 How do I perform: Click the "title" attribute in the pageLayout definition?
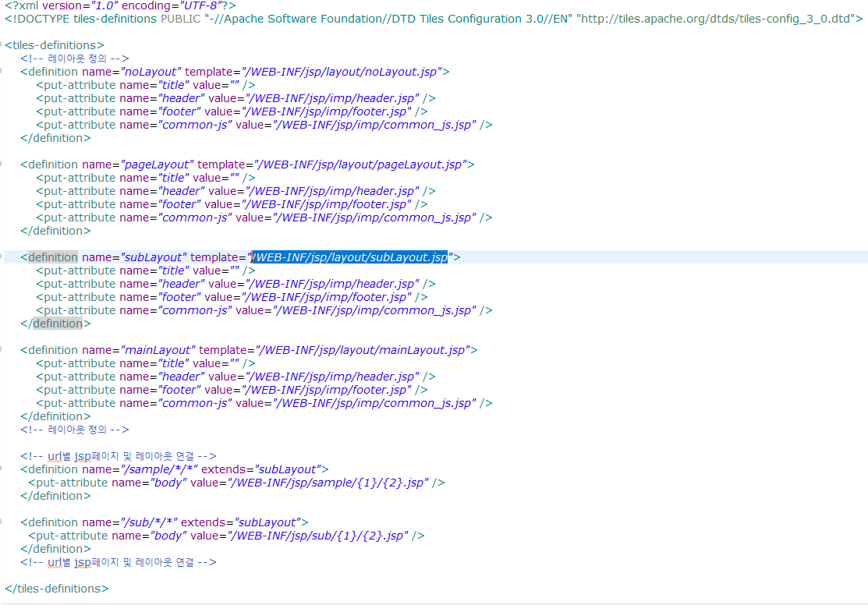(x=174, y=179)
